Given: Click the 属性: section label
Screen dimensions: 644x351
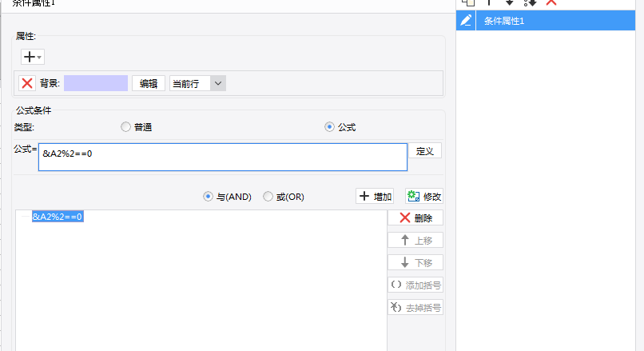Looking at the screenshot, I should click(26, 36).
